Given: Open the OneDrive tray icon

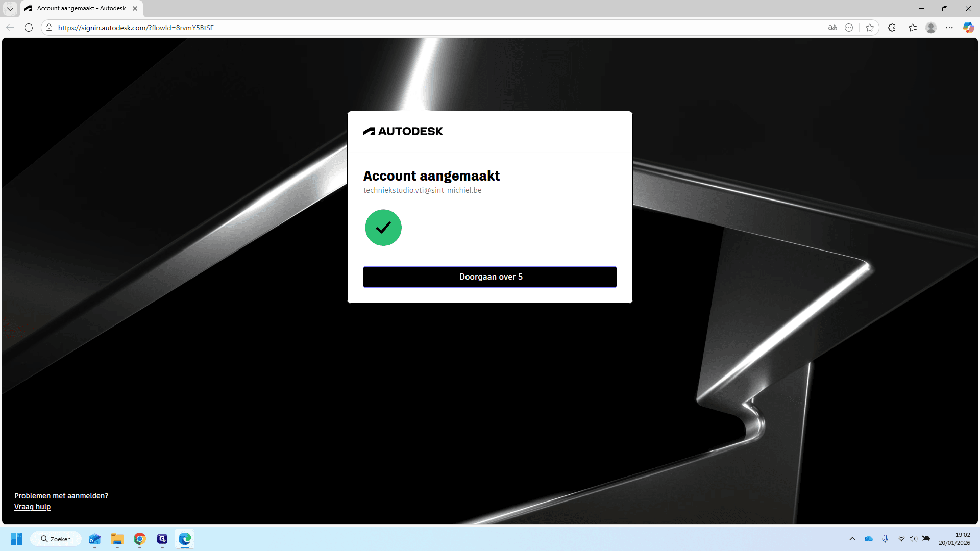Looking at the screenshot, I should [x=869, y=539].
